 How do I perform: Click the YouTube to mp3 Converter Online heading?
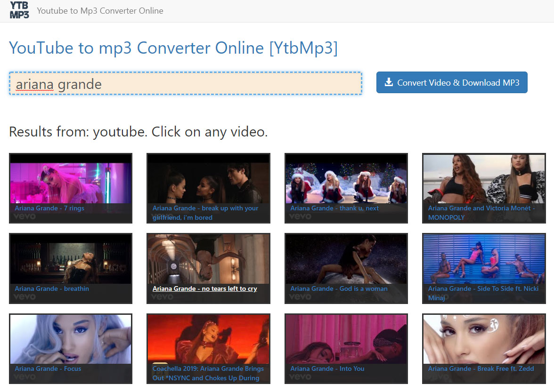[x=173, y=48]
